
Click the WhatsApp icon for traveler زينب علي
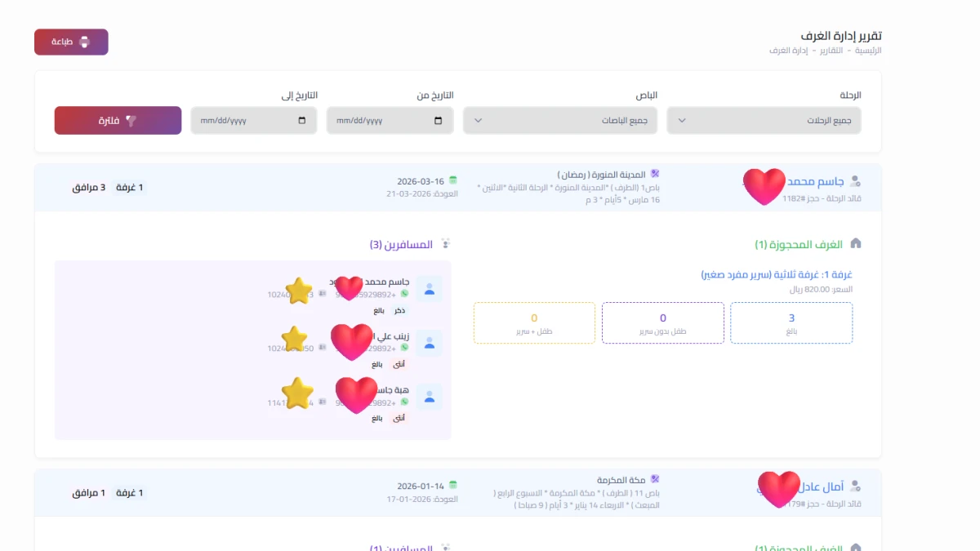[403, 347]
